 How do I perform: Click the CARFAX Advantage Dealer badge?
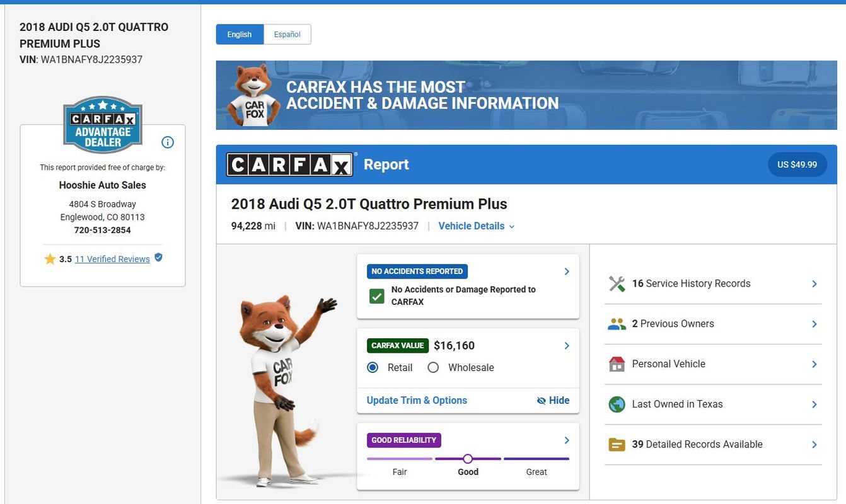[103, 125]
